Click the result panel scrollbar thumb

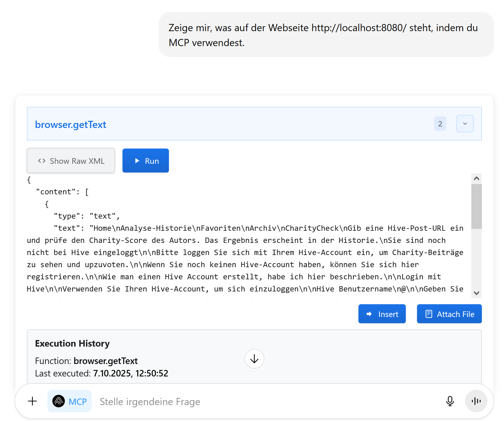tap(476, 206)
